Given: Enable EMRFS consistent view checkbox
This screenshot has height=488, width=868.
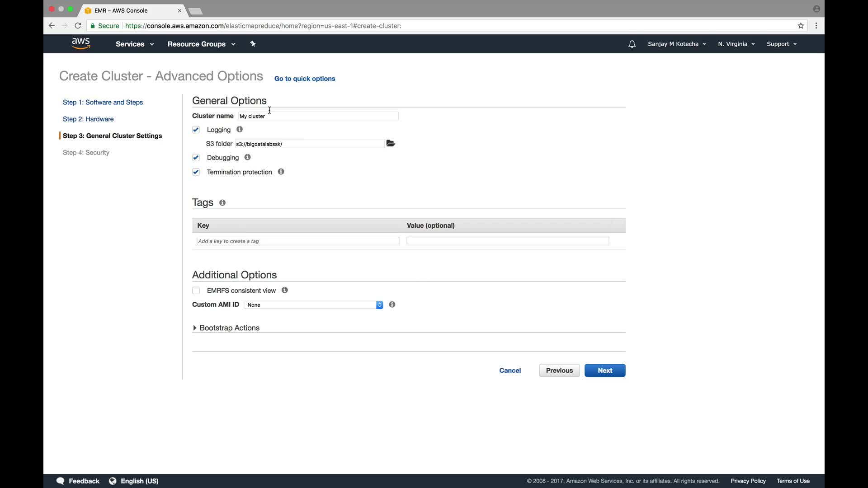Looking at the screenshot, I should point(196,291).
